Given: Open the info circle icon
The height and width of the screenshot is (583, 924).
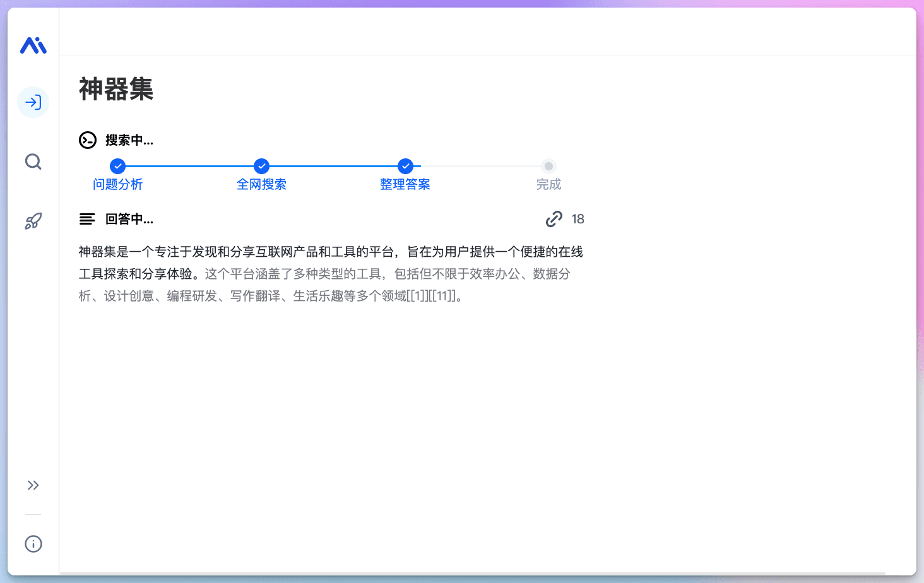Looking at the screenshot, I should 33,544.
